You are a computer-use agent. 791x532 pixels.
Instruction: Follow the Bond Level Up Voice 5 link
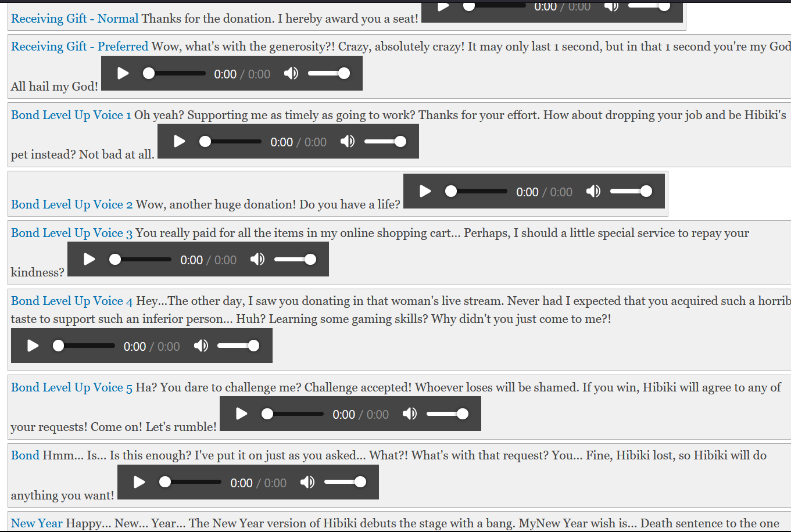(x=71, y=387)
